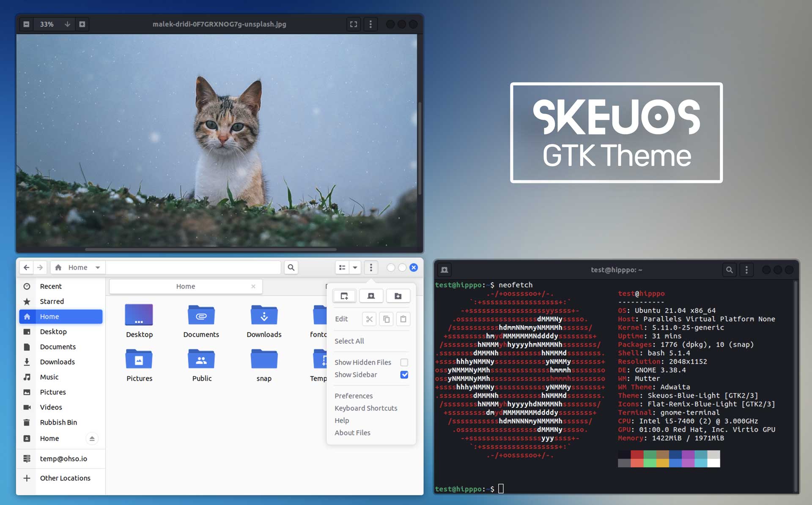Screen dimensions: 812x505
Task: Open the snap folder icon
Action: pyautogui.click(x=264, y=359)
